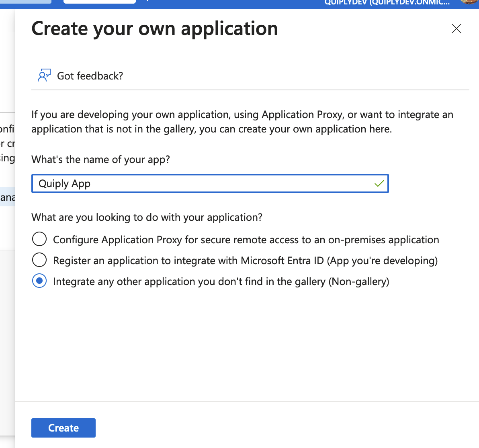Click the Got feedback person icon
Image resolution: width=479 pixels, height=448 pixels.
44,75
